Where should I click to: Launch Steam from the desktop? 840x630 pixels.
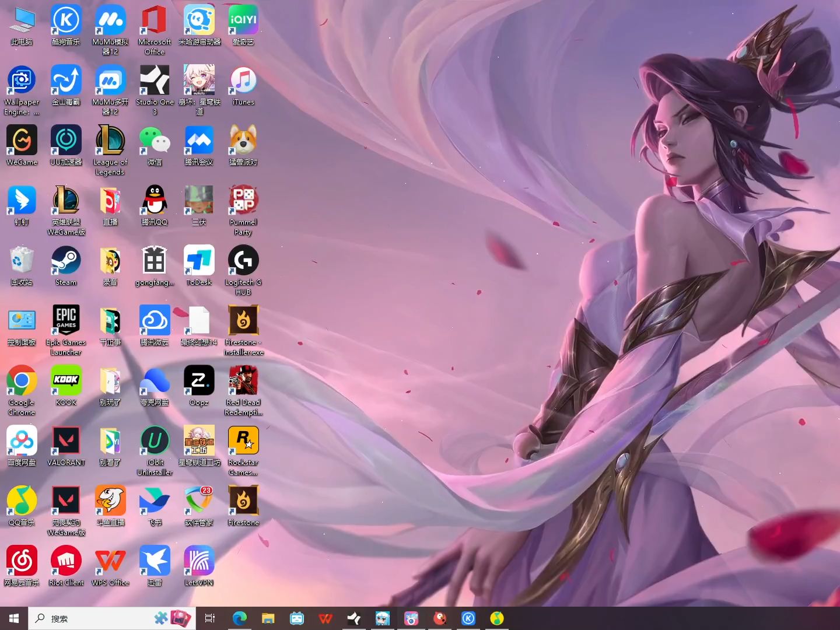click(66, 266)
